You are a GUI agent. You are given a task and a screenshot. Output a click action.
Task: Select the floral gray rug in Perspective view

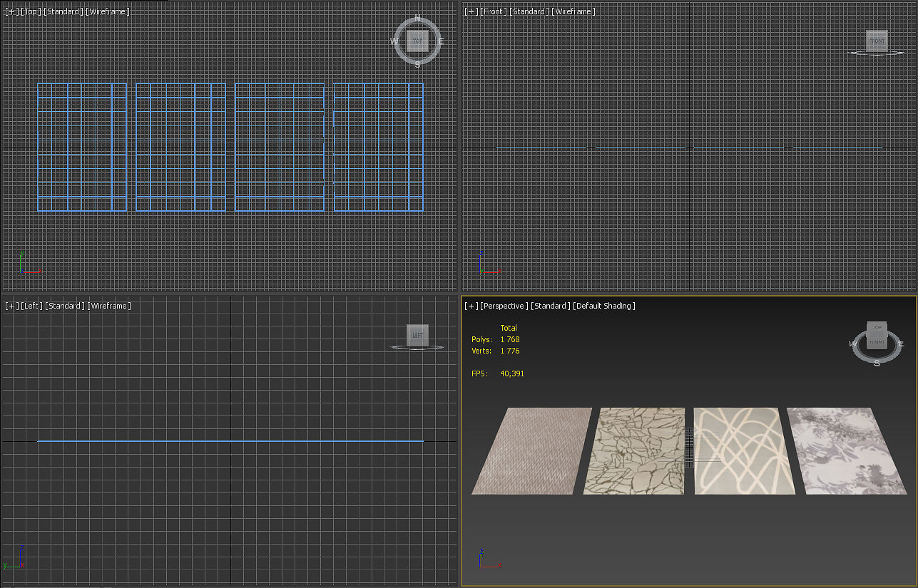pyautogui.click(x=845, y=450)
